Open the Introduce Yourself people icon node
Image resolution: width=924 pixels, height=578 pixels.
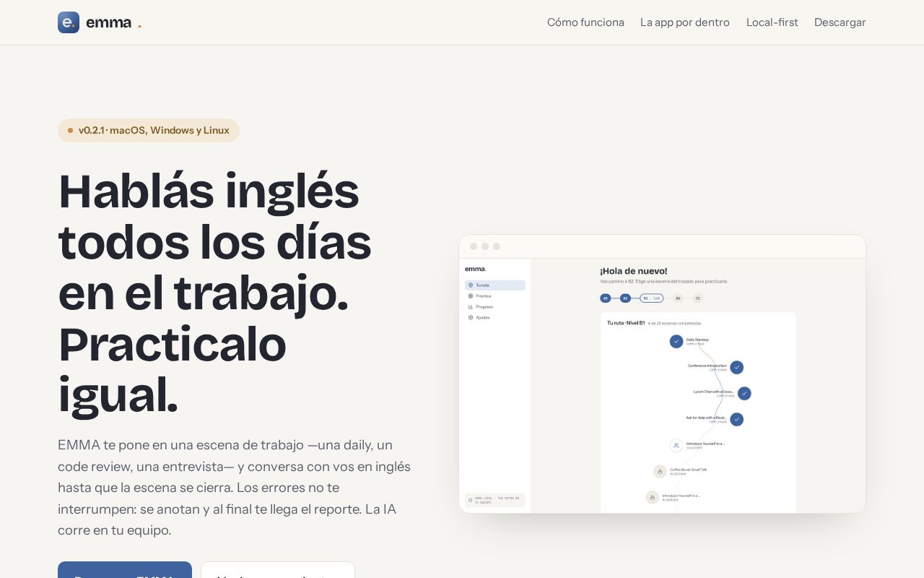[x=676, y=445]
